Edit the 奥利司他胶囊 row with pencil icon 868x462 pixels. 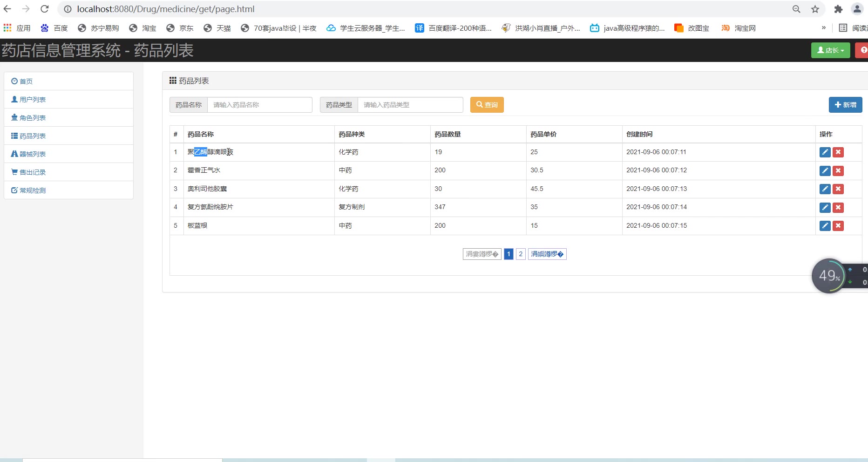pyautogui.click(x=825, y=189)
